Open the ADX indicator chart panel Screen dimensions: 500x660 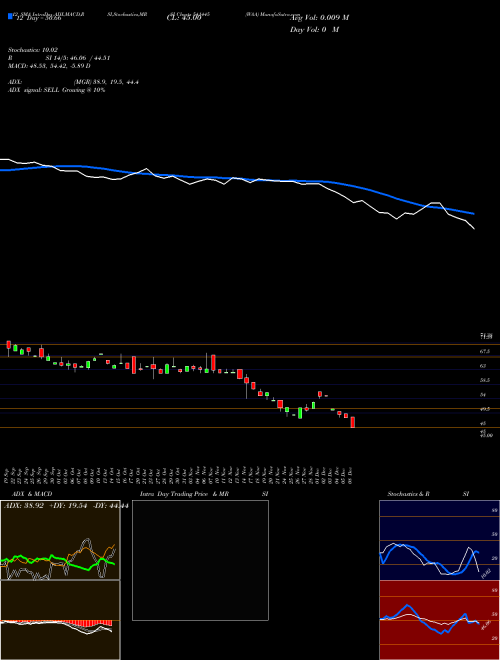coord(60,540)
